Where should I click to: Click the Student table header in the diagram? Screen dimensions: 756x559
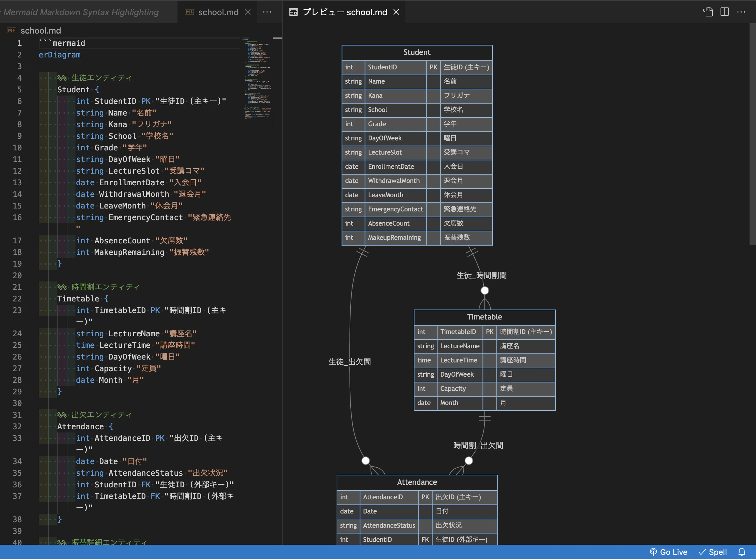[x=417, y=53]
